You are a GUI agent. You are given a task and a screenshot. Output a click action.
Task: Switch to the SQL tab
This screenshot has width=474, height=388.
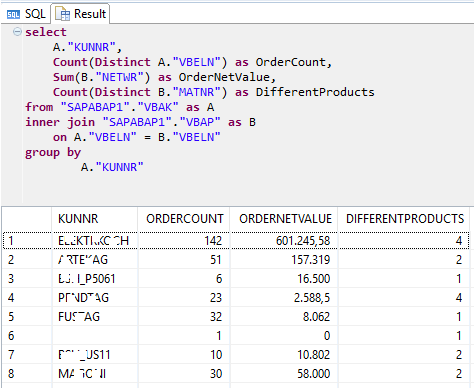pyautogui.click(x=26, y=14)
